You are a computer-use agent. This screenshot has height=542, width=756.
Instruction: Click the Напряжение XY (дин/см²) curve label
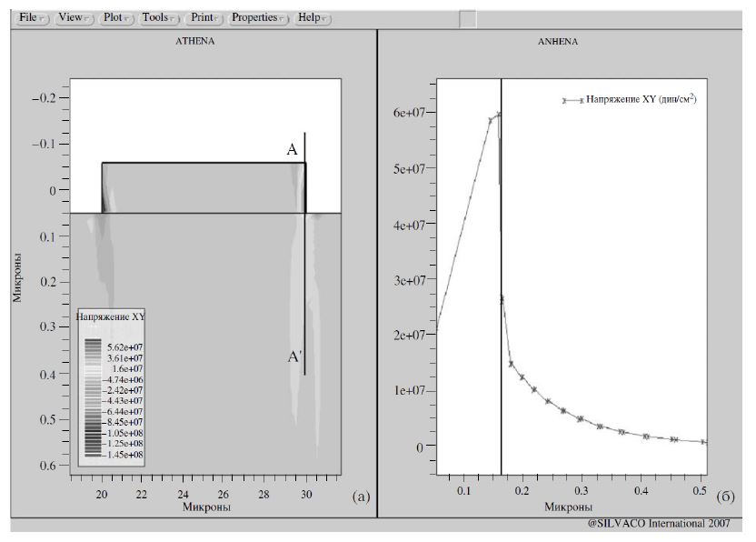pos(641,99)
